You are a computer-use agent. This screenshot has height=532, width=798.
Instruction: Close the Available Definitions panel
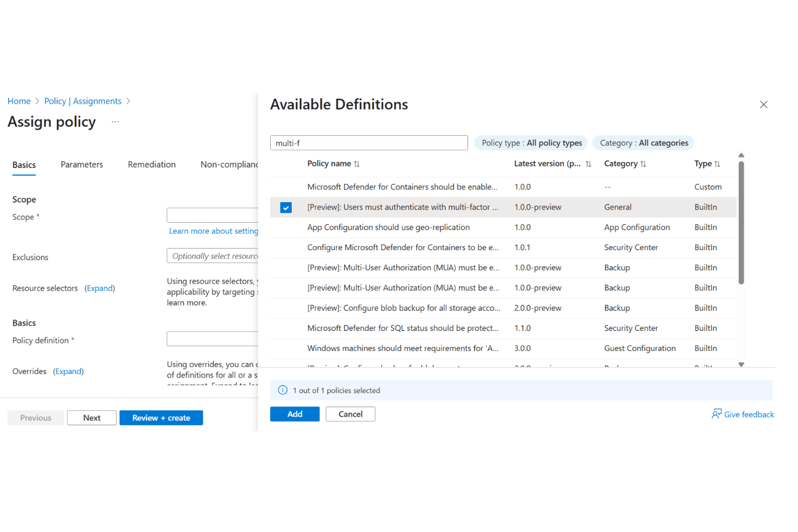[x=763, y=105]
